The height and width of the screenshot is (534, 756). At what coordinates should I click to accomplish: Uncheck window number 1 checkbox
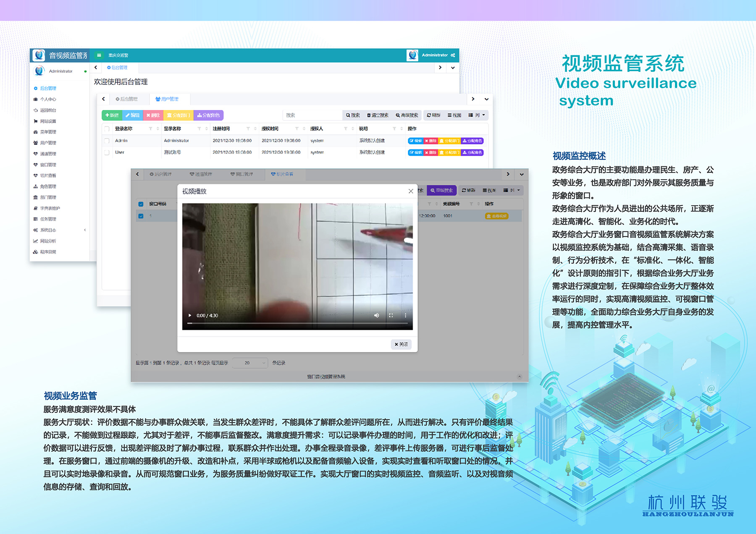140,216
